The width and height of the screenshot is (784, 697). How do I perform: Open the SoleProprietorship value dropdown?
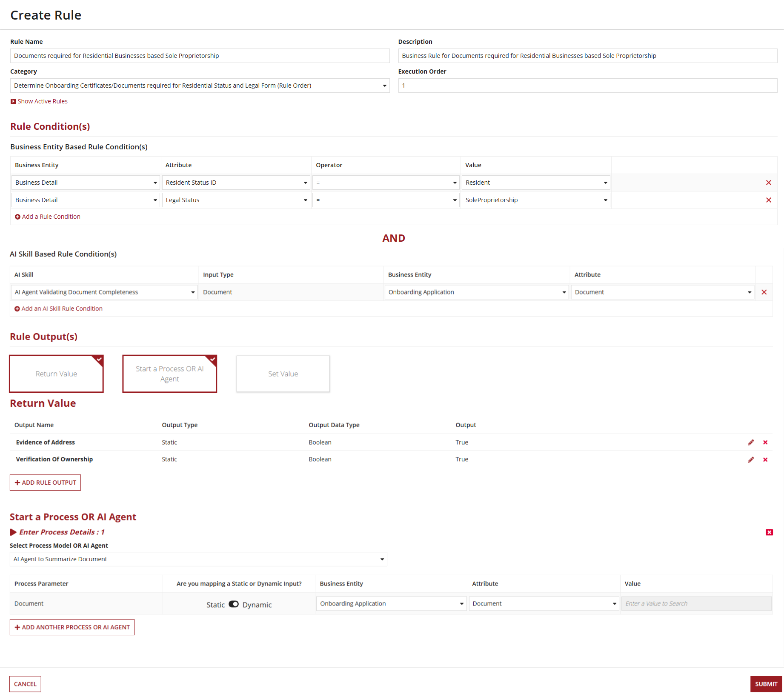click(x=536, y=200)
